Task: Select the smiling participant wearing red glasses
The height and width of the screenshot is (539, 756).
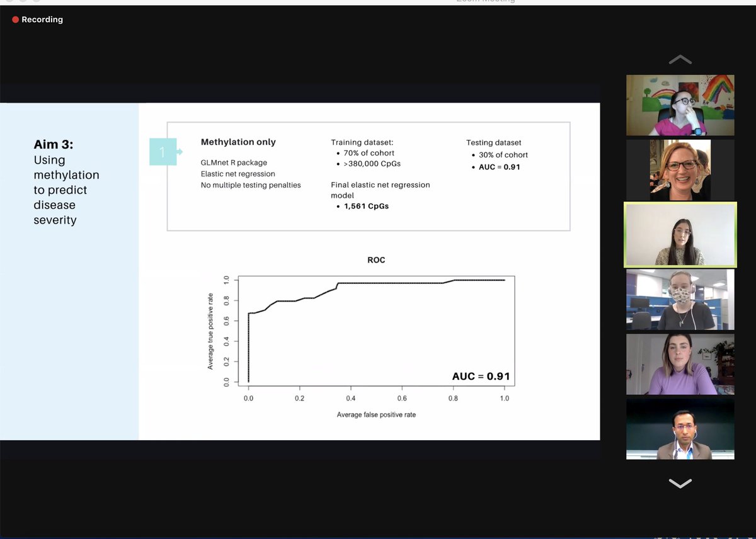Action: coord(680,170)
